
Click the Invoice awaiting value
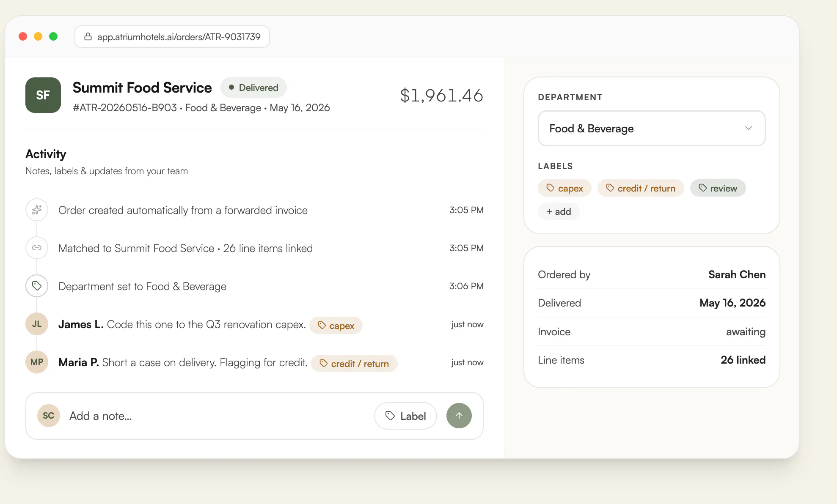coord(746,331)
